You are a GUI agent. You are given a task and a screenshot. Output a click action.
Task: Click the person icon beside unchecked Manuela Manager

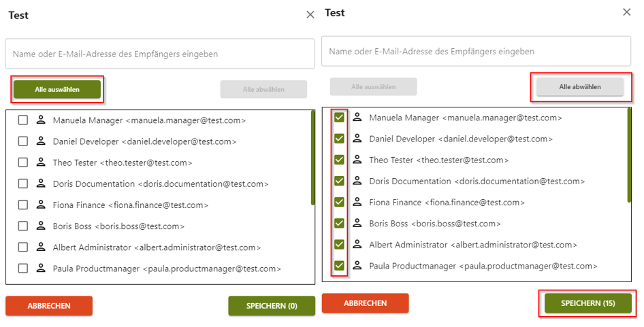(40, 120)
